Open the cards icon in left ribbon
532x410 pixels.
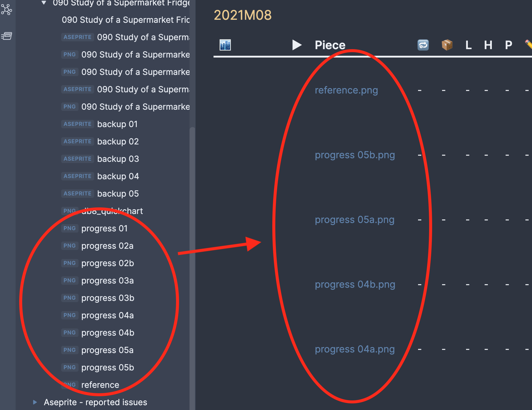click(6, 36)
